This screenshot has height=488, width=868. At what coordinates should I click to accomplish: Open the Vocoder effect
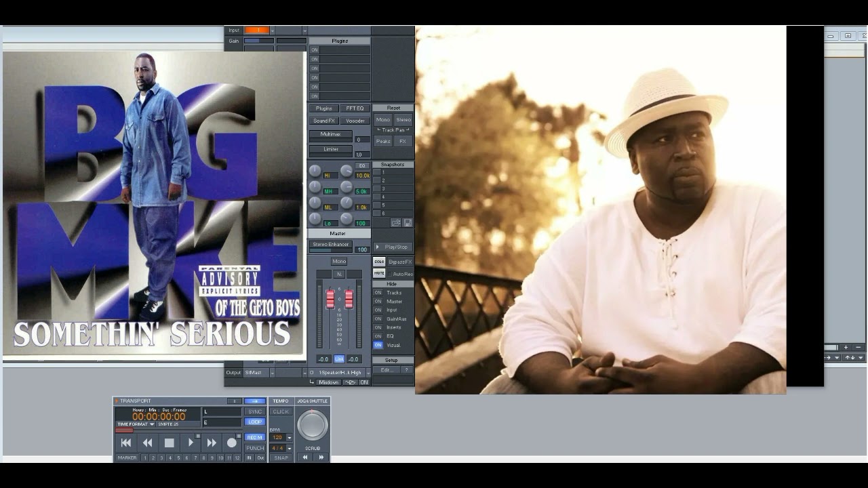tap(355, 121)
